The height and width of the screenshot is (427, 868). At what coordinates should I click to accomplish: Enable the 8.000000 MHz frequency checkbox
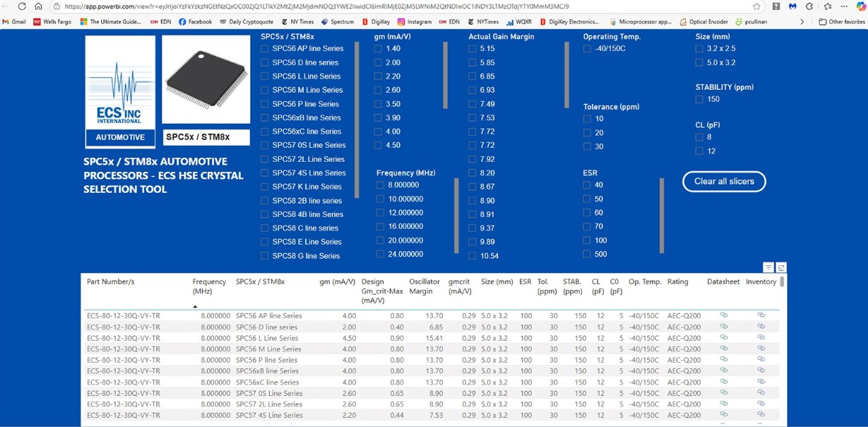pyautogui.click(x=380, y=185)
